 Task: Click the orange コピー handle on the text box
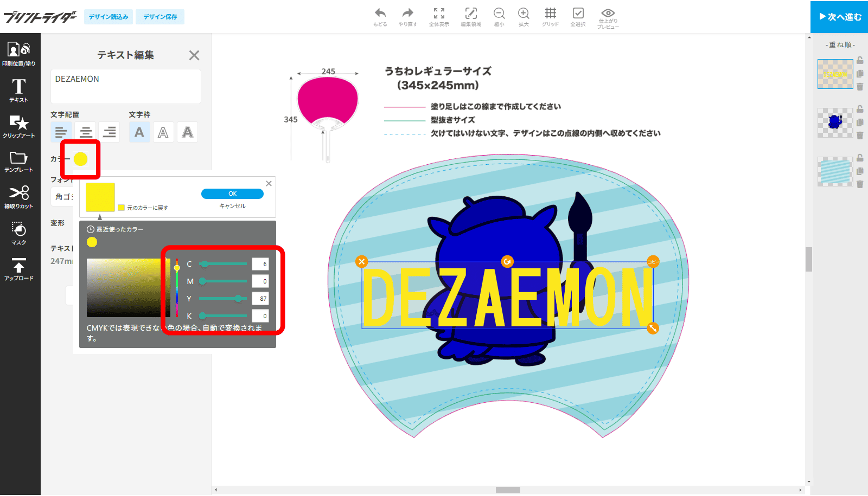(653, 262)
